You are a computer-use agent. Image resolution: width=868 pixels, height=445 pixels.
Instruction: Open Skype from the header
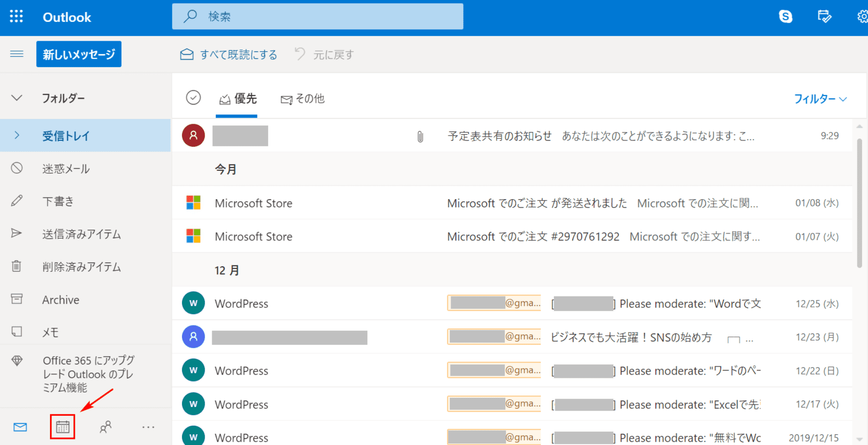click(x=786, y=17)
